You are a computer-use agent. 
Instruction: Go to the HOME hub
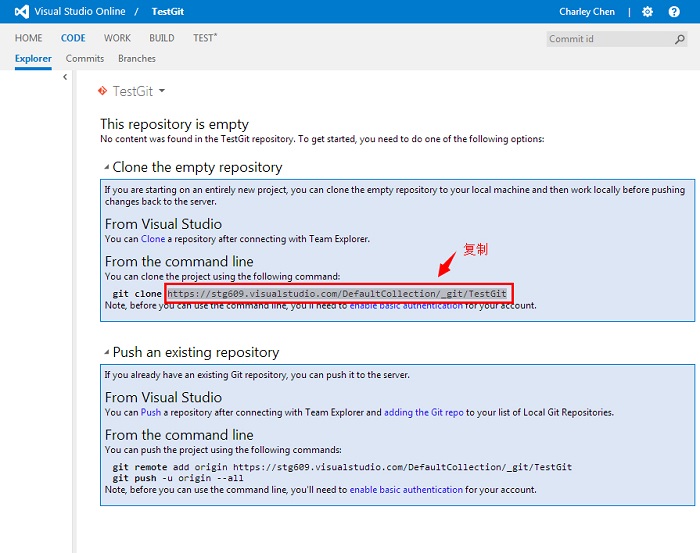click(28, 38)
